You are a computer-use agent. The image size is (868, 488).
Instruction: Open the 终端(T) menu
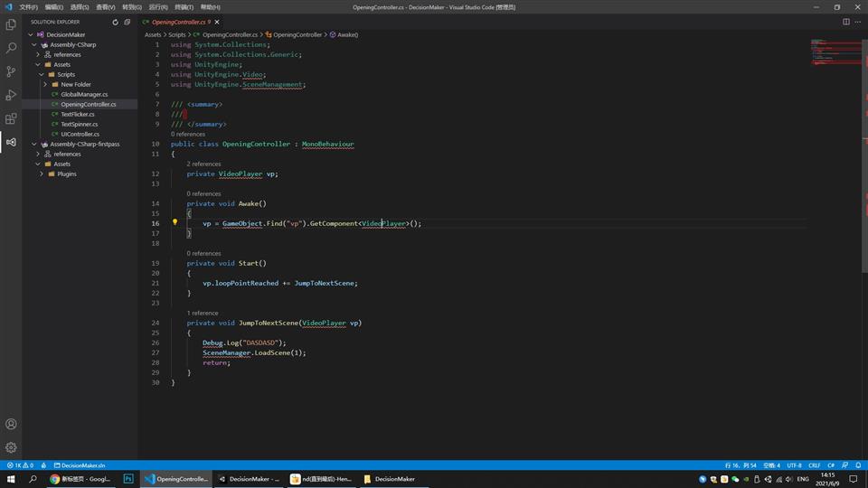coord(184,7)
